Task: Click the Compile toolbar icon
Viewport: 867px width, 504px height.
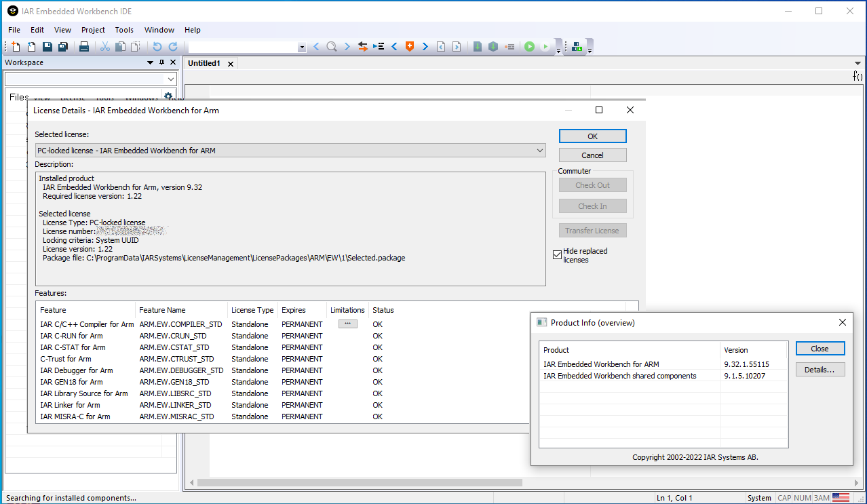Action: point(478,47)
